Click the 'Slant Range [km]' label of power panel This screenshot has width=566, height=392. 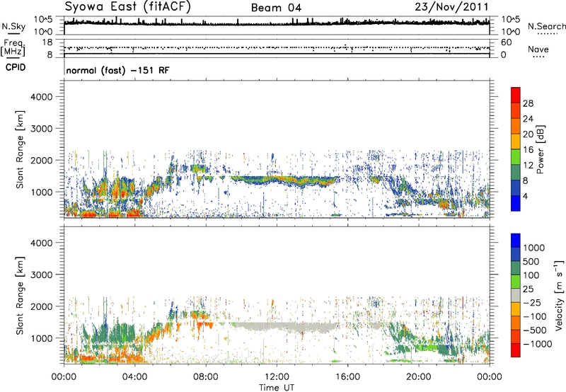[20, 149]
